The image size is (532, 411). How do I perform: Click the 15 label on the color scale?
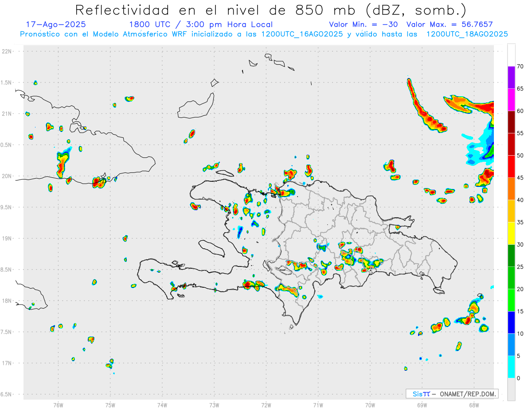point(520,311)
